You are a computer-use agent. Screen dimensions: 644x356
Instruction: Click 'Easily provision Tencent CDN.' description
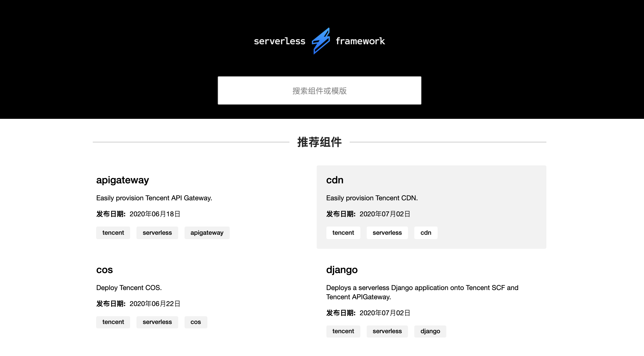click(372, 198)
